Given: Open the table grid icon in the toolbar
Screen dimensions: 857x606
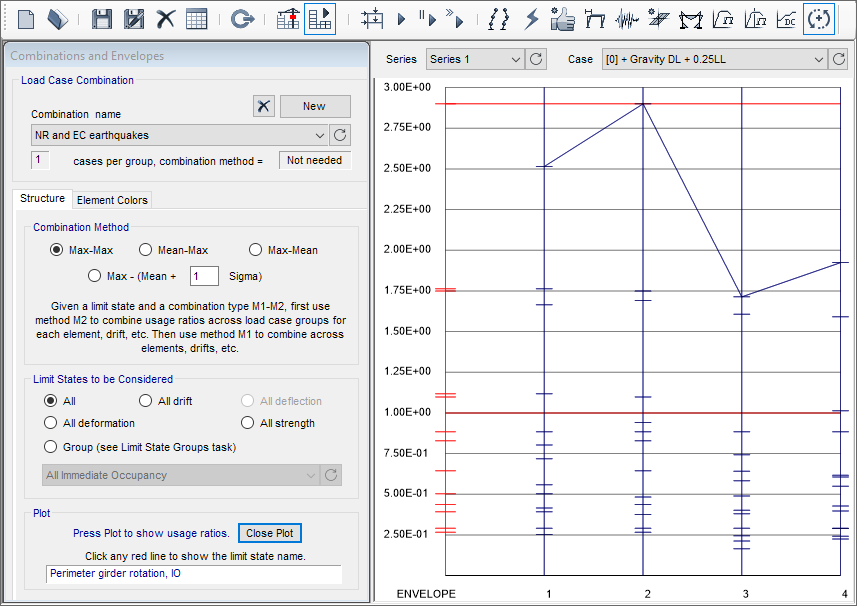Looking at the screenshot, I should 196,19.
